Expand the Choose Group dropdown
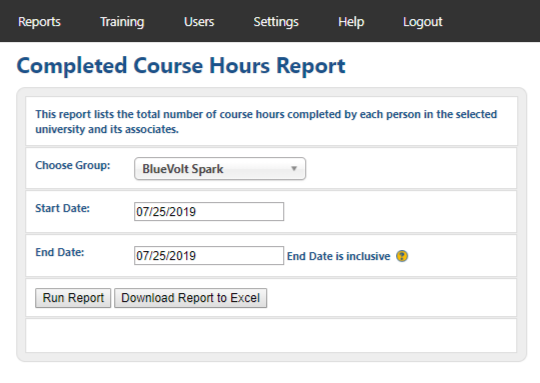The height and width of the screenshot is (383, 540). click(220, 169)
